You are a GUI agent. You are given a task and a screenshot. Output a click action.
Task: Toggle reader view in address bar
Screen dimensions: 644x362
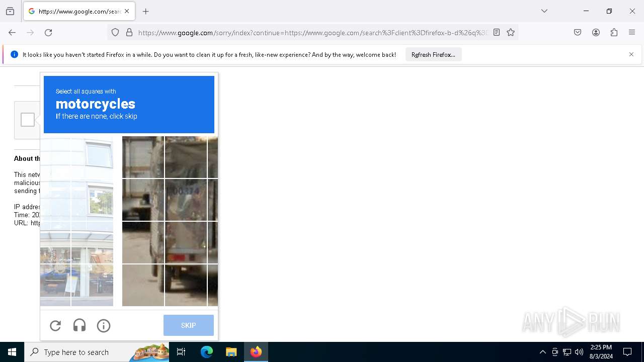(497, 33)
